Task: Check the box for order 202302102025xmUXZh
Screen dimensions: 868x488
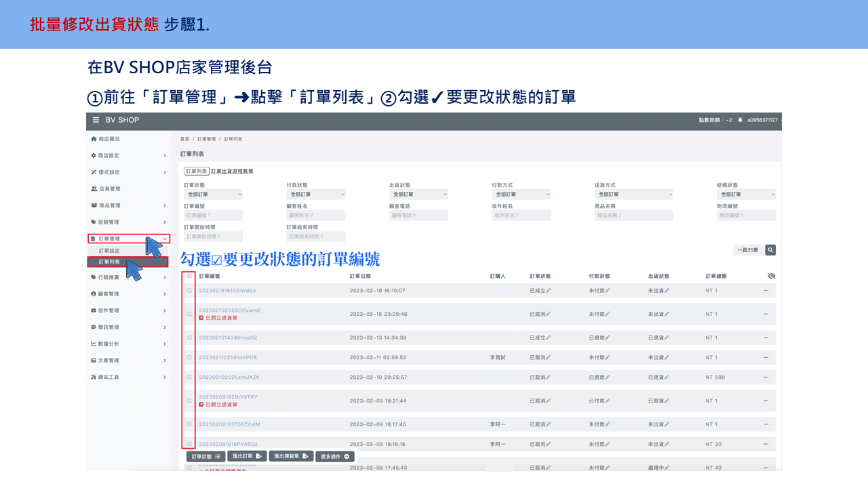Action: [189, 378]
